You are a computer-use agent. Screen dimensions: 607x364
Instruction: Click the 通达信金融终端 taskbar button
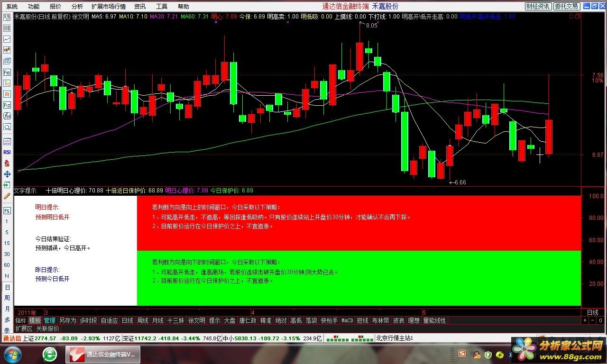pyautogui.click(x=104, y=354)
